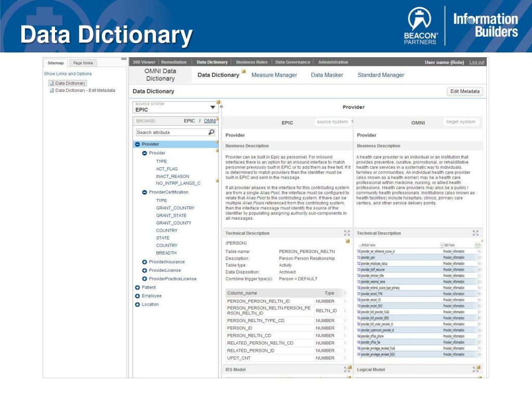Open Data Governance in top navigation
The image size is (532, 399).
pos(293,62)
